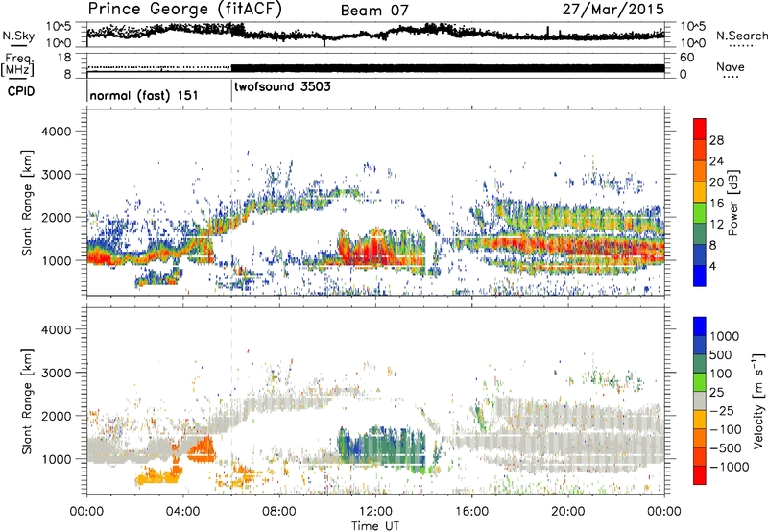This screenshot has height=532, width=768.
Task: Click the '-1000' label on Velocity color bar
Action: (x=730, y=467)
